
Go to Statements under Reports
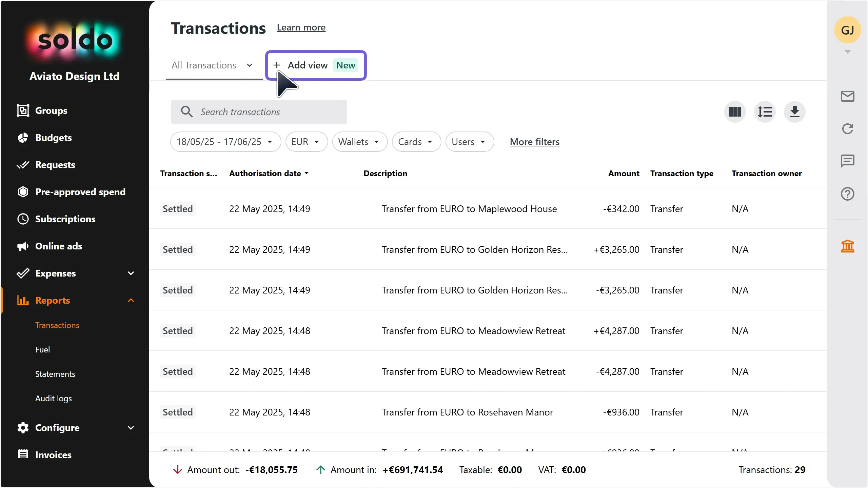[x=55, y=374]
